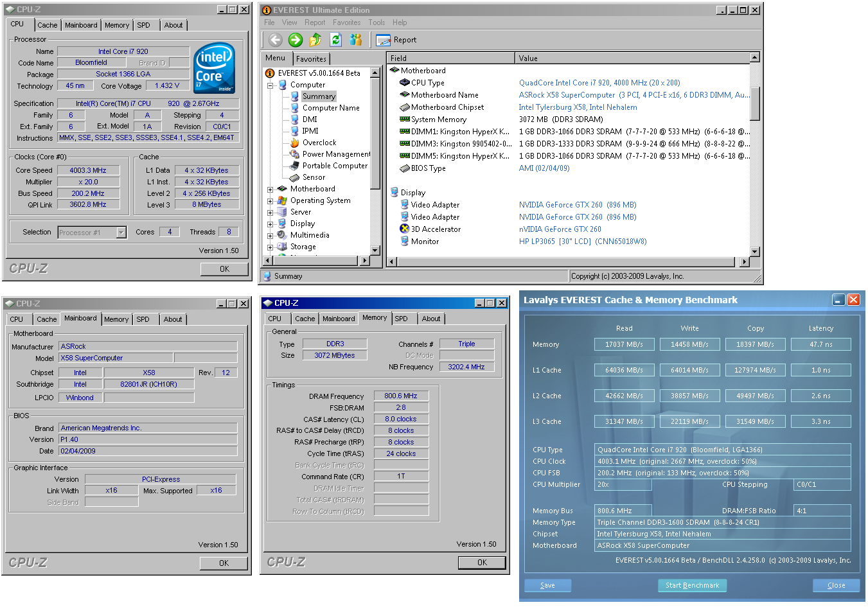Click the Value column header
Viewport: 868px width, 607px height.
coord(633,58)
